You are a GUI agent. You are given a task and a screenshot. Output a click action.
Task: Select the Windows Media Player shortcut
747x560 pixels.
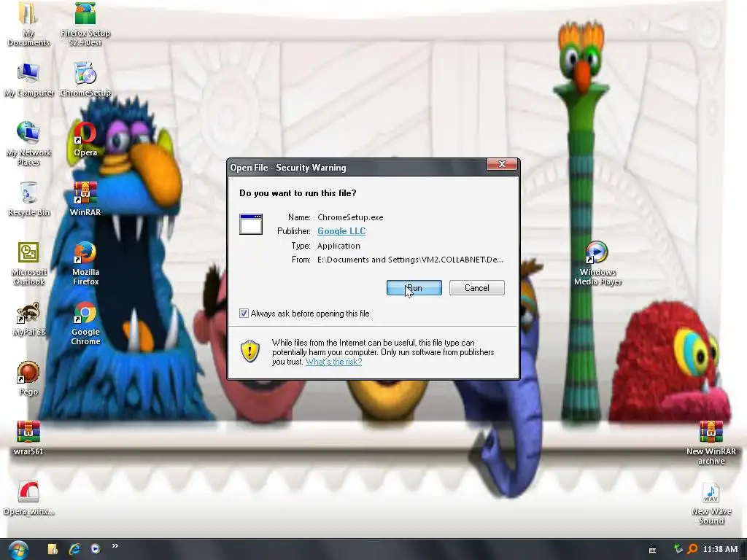pos(597,263)
